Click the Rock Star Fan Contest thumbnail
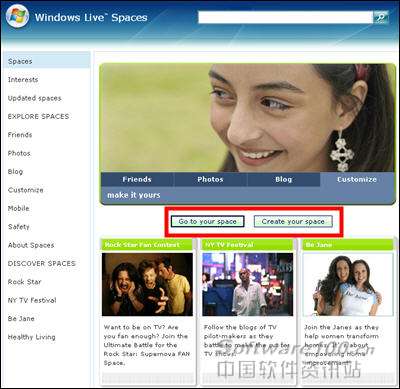This screenshot has width=400, height=389. [147, 284]
